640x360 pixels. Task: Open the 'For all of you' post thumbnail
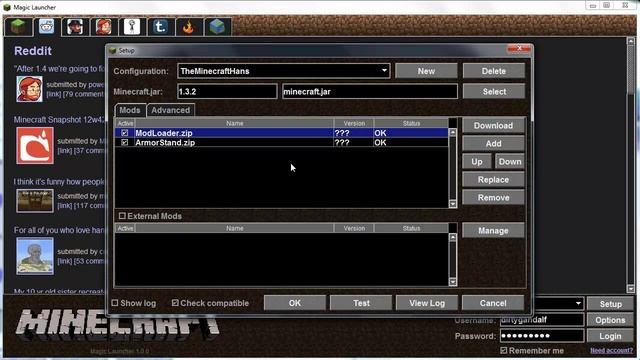click(x=35, y=256)
